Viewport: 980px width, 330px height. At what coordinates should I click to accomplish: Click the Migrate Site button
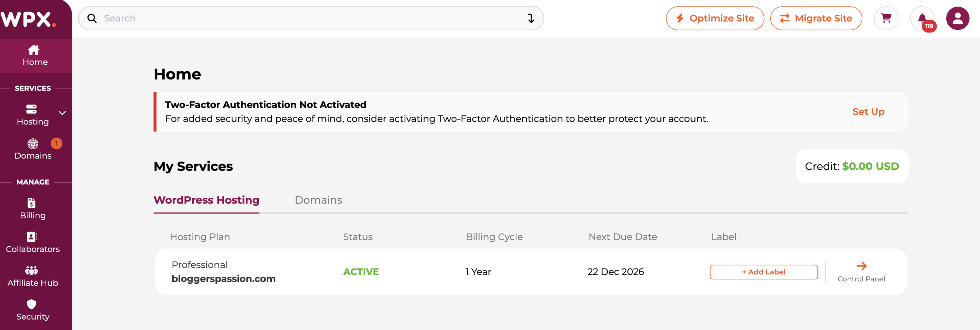point(816,18)
